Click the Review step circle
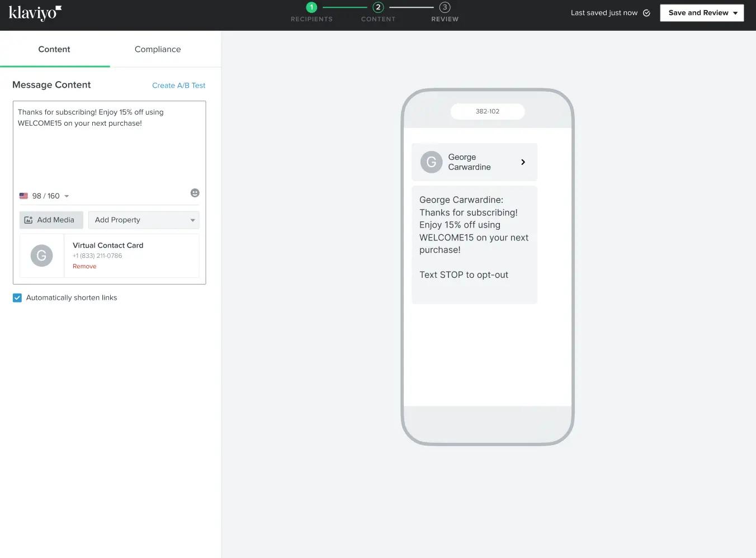Viewport: 756px width, 558px height. tap(445, 7)
